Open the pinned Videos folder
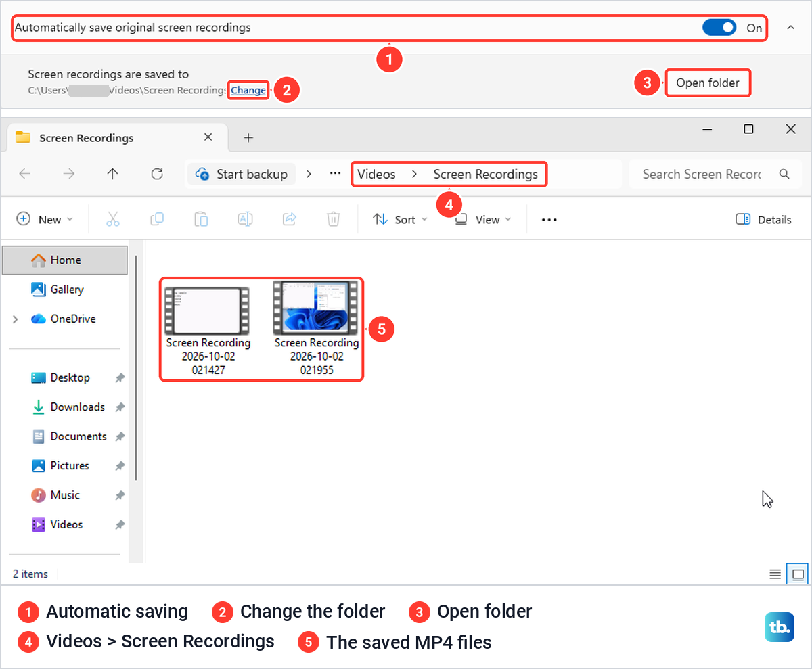812x669 pixels. coord(58,524)
